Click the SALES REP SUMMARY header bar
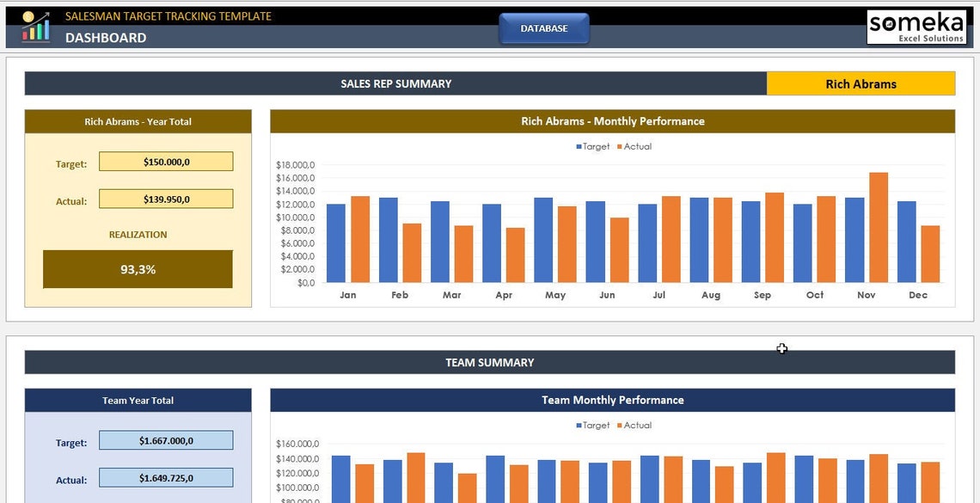The width and height of the screenshot is (980, 503). pyautogui.click(x=395, y=83)
